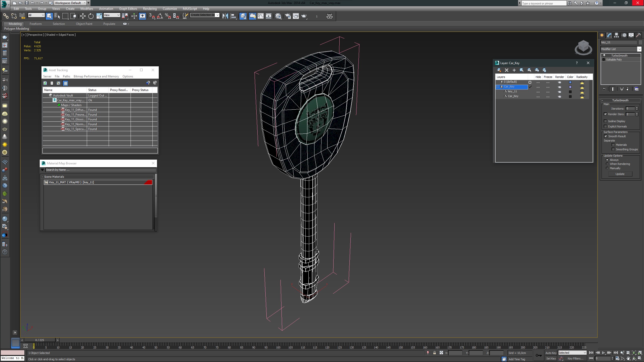Viewport: 644px width, 362px height.
Task: Click Search by Name field in Material Browser
Action: pos(100,170)
